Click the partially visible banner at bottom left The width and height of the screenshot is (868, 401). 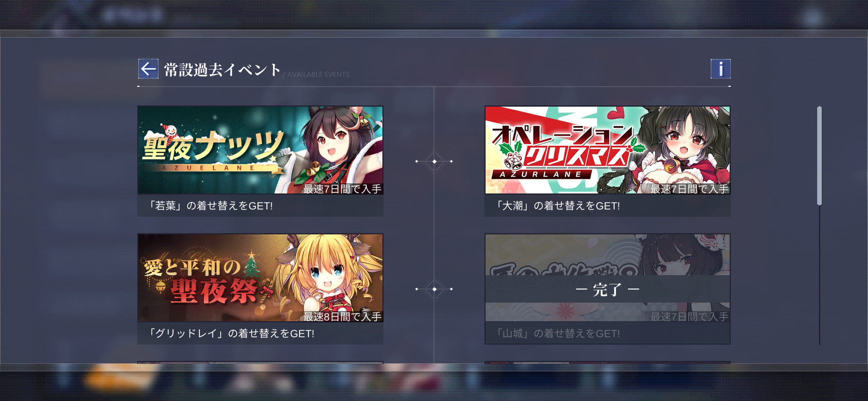(x=260, y=362)
